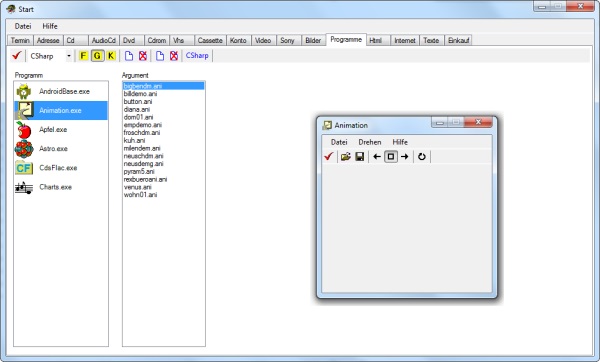
Task: Click the save disk icon in Animation
Action: (x=360, y=157)
